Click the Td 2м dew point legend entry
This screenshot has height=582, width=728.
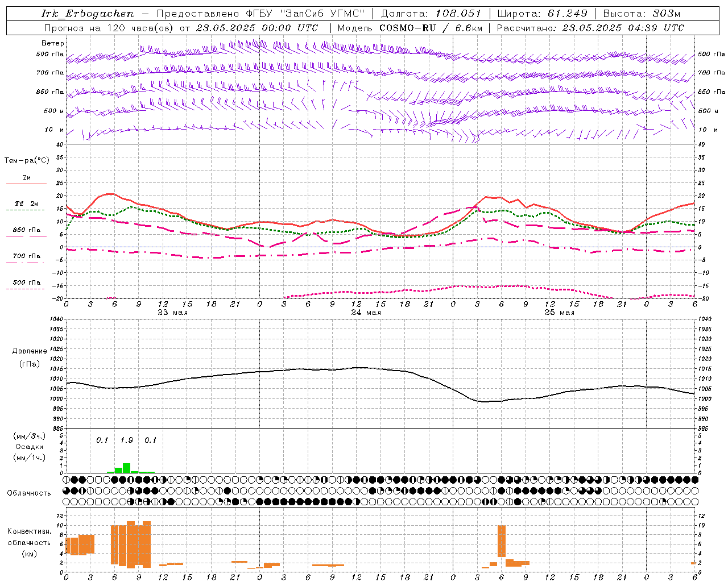coord(26,203)
